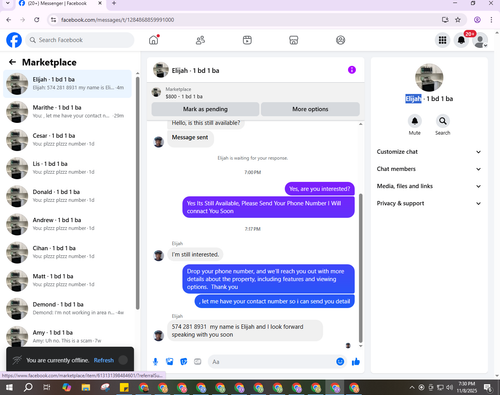Open the purple conversation info icon
The height and width of the screenshot is (395, 500).
(352, 70)
